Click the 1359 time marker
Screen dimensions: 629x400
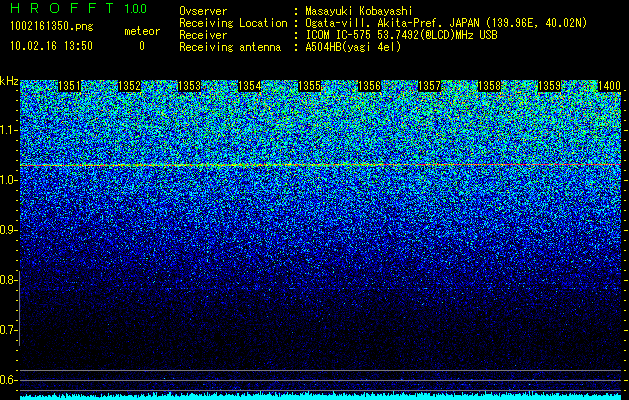pyautogui.click(x=550, y=86)
